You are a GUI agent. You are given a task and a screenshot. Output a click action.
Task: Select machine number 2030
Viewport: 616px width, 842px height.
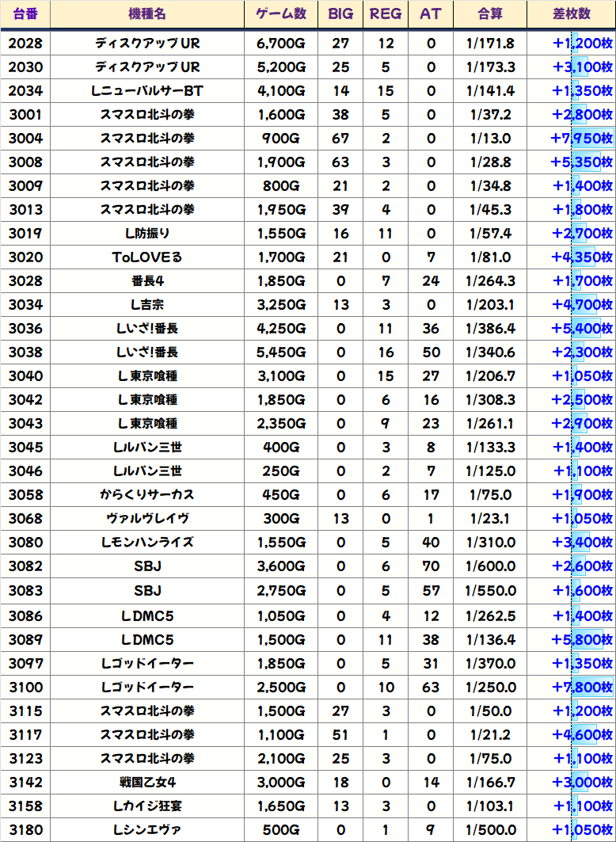coord(25,67)
